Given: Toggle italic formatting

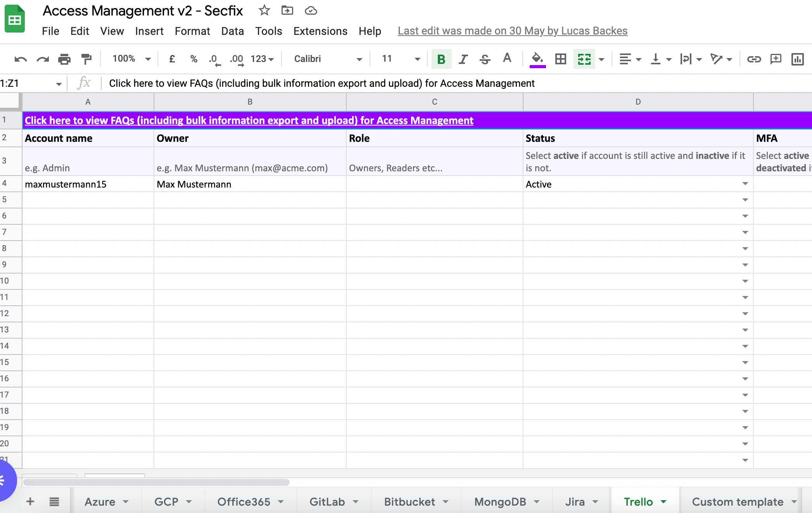Looking at the screenshot, I should 463,59.
